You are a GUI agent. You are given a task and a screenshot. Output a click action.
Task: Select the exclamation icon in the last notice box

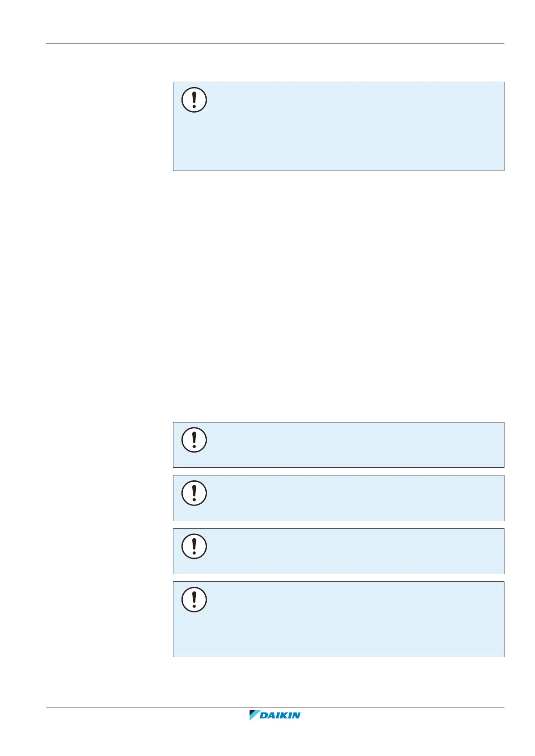(x=194, y=599)
